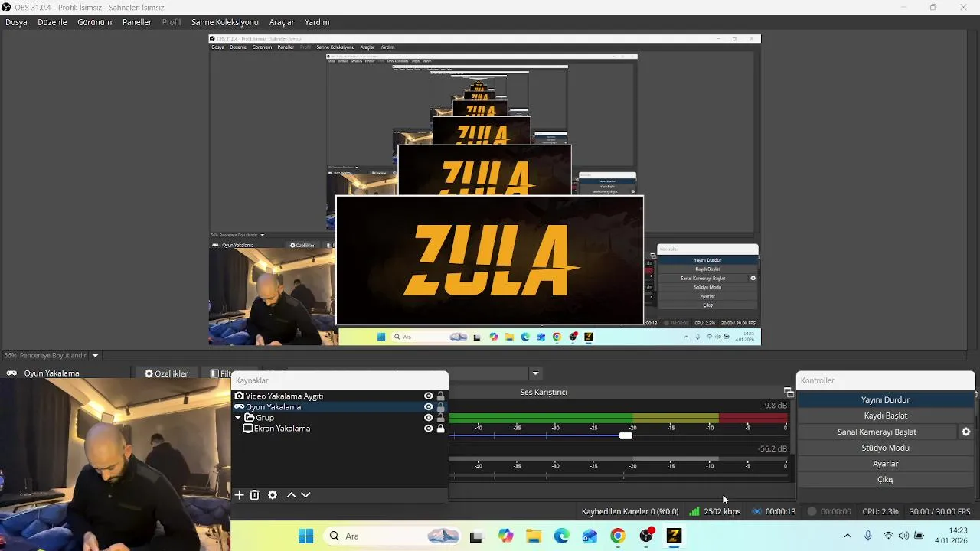980x551 pixels.
Task: Click the monitor icon beside Ekran Yakalama
Action: (x=247, y=429)
